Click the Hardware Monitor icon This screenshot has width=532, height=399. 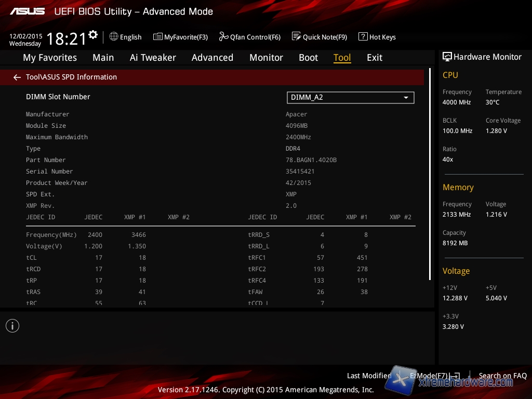[447, 57]
